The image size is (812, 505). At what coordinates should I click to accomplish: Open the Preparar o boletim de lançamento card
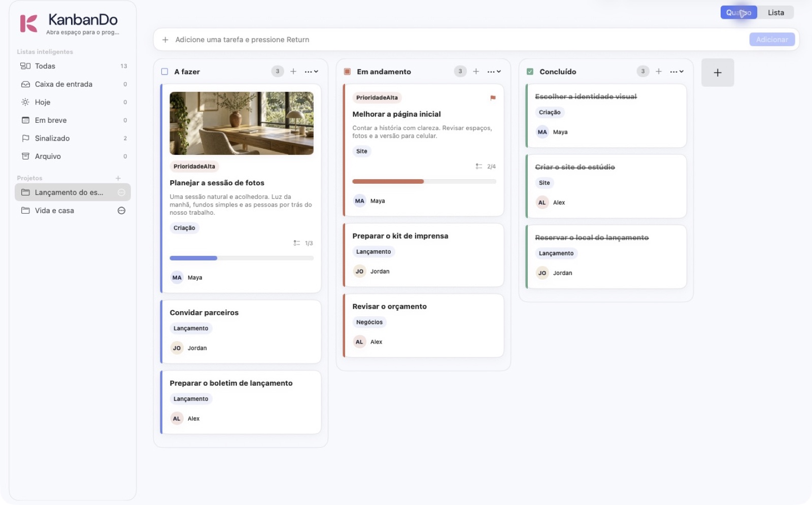[241, 402]
